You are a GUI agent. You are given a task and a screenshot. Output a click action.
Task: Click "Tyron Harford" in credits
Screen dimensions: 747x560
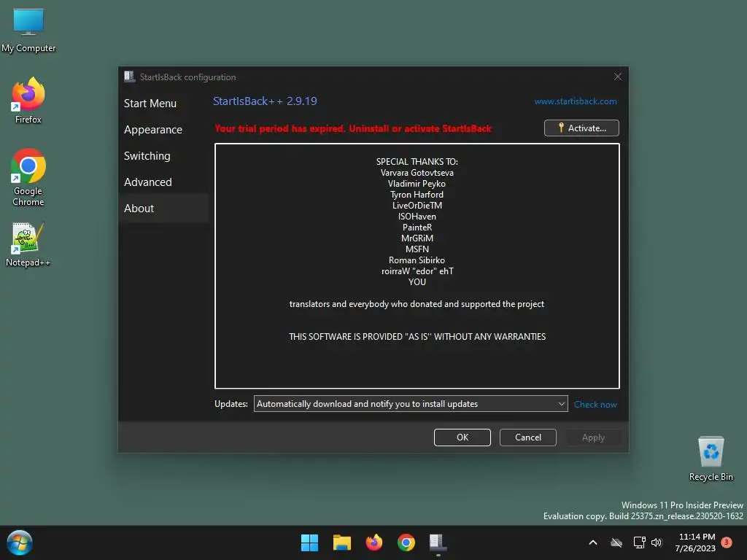tap(417, 194)
